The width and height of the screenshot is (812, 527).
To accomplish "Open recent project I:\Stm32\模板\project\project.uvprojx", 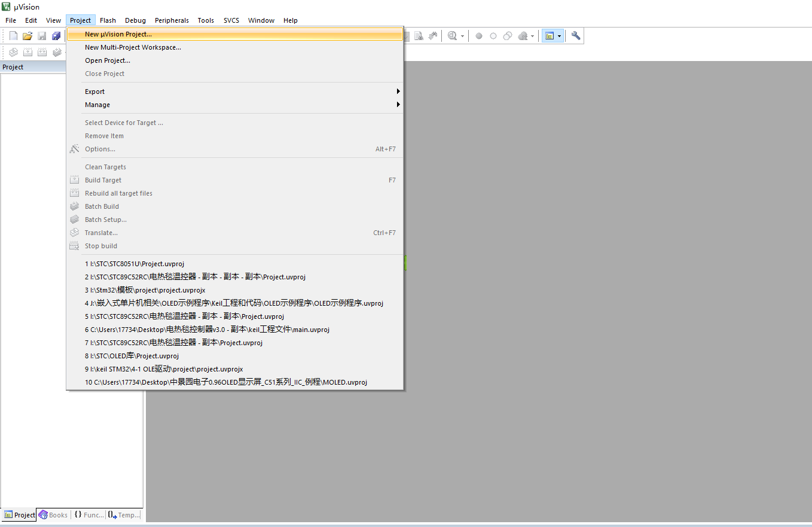I will [235, 290].
